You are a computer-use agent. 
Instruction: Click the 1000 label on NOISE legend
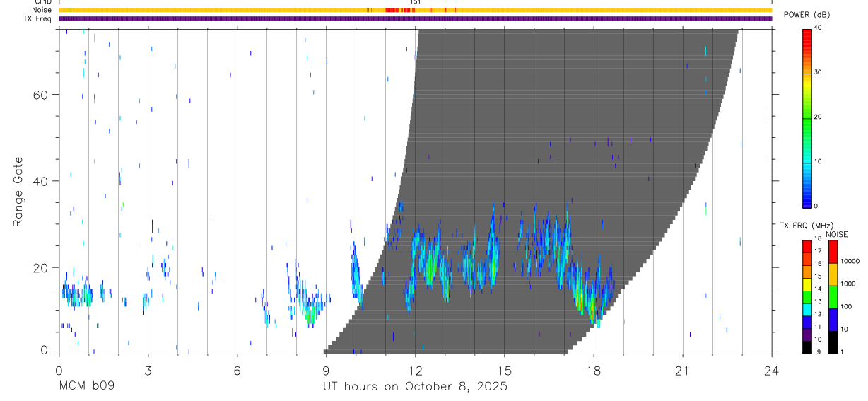[849, 284]
